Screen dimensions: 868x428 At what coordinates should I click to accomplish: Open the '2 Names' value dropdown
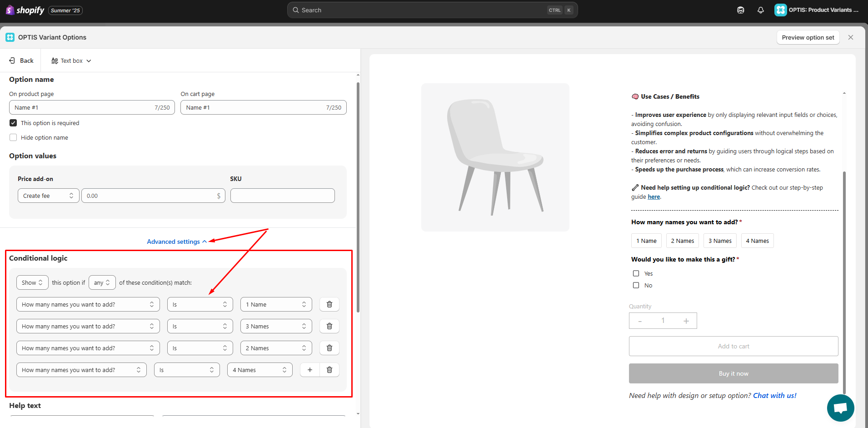(x=276, y=348)
